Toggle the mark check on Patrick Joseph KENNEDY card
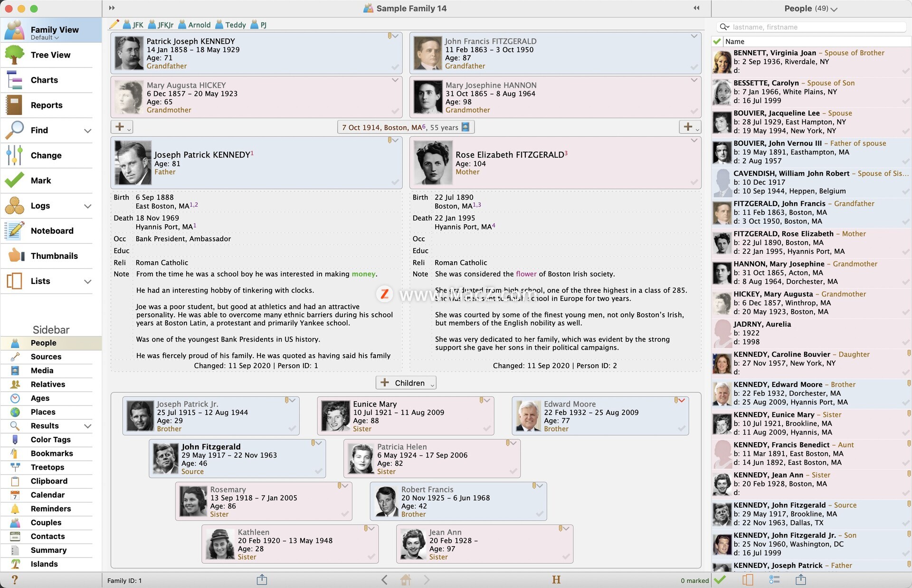The width and height of the screenshot is (912, 588). 395,67
